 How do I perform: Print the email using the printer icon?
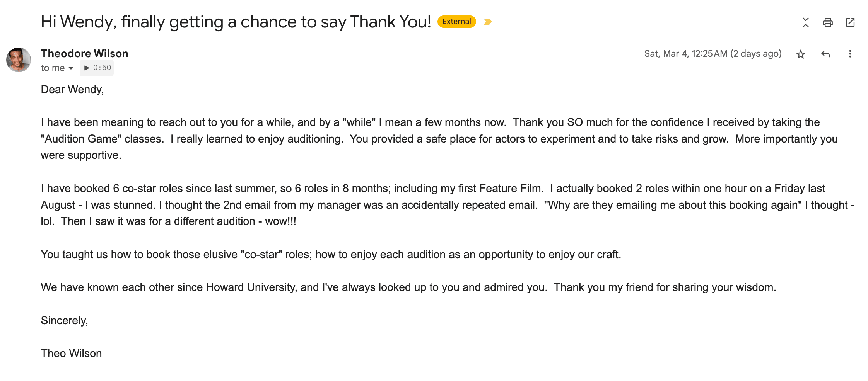(x=827, y=22)
